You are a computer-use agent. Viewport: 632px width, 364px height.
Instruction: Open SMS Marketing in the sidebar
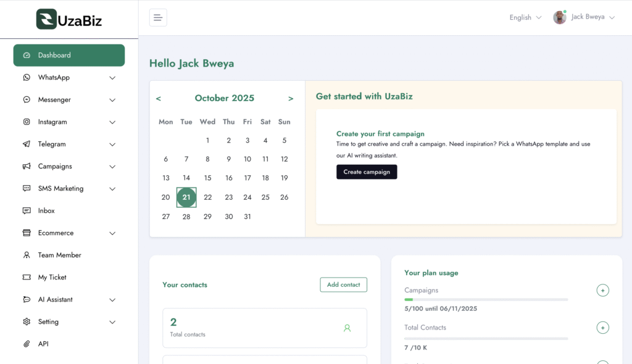click(60, 189)
